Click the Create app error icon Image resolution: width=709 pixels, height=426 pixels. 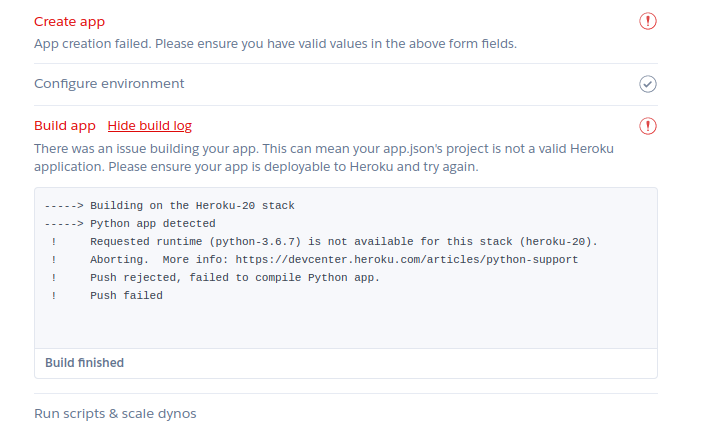[648, 21]
